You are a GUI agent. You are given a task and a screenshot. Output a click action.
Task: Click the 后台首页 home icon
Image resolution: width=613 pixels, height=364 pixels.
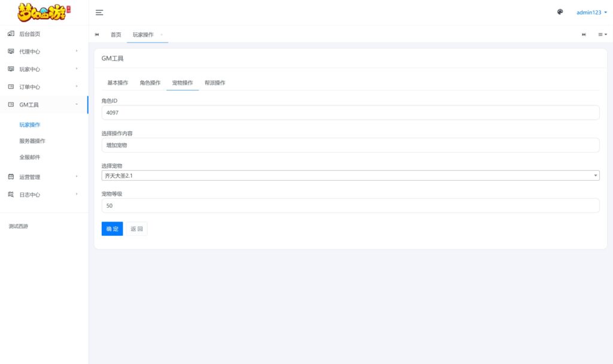pyautogui.click(x=11, y=34)
